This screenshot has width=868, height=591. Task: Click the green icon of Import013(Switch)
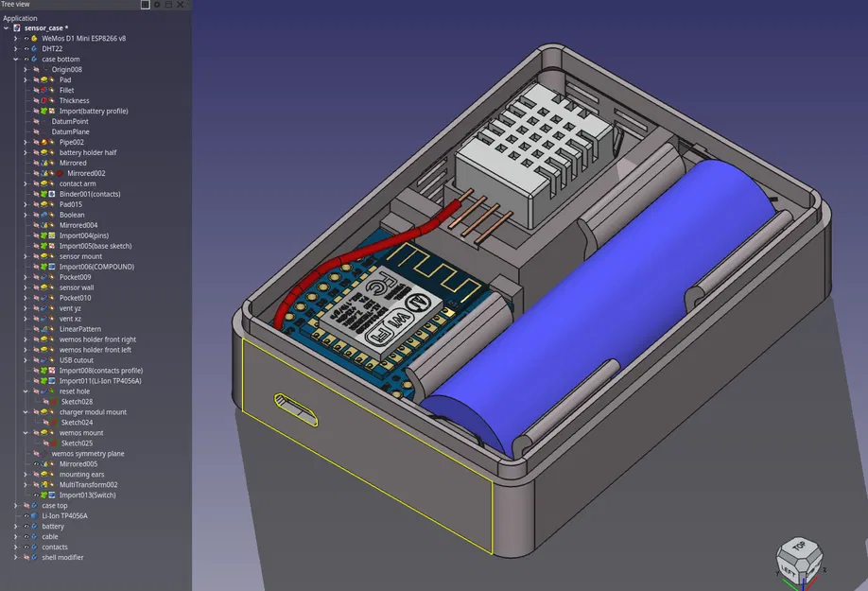pyautogui.click(x=44, y=495)
